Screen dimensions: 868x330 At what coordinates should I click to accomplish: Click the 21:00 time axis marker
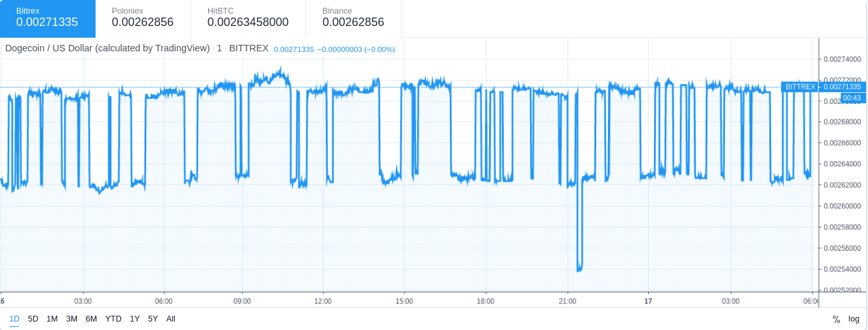(x=568, y=301)
